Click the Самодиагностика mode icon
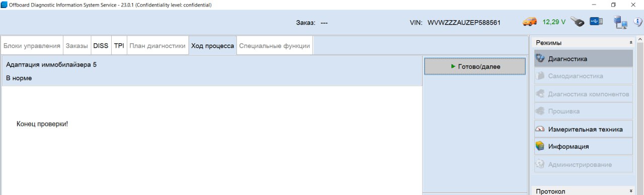 pyautogui.click(x=540, y=76)
